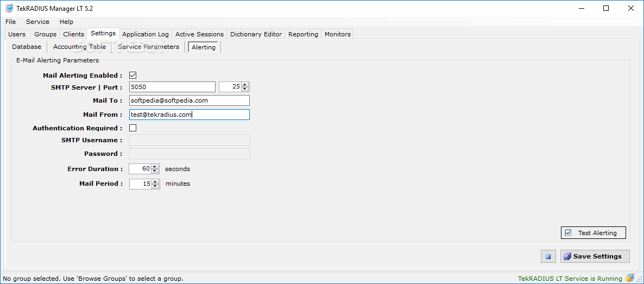
Task: Toggle Mail Alerting Enabled checkbox
Action: coord(132,75)
